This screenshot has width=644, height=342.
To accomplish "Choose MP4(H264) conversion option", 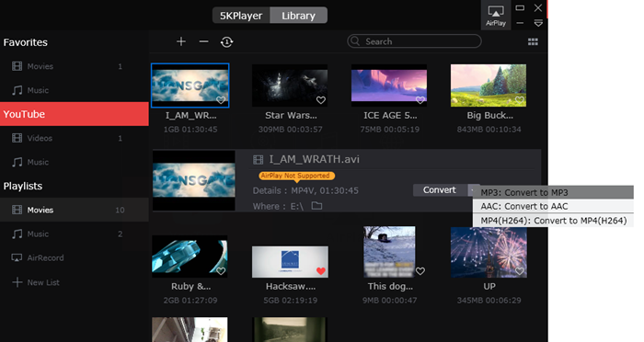I will (x=553, y=221).
